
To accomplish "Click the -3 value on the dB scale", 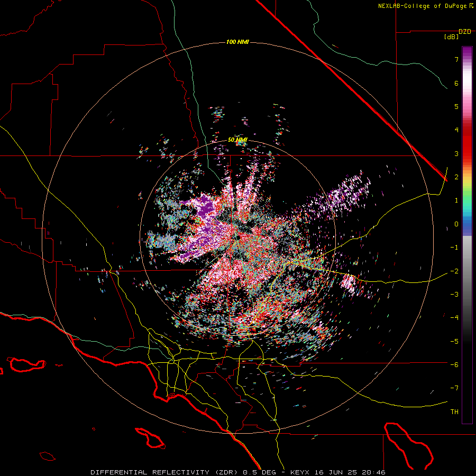I will pyautogui.click(x=454, y=295).
